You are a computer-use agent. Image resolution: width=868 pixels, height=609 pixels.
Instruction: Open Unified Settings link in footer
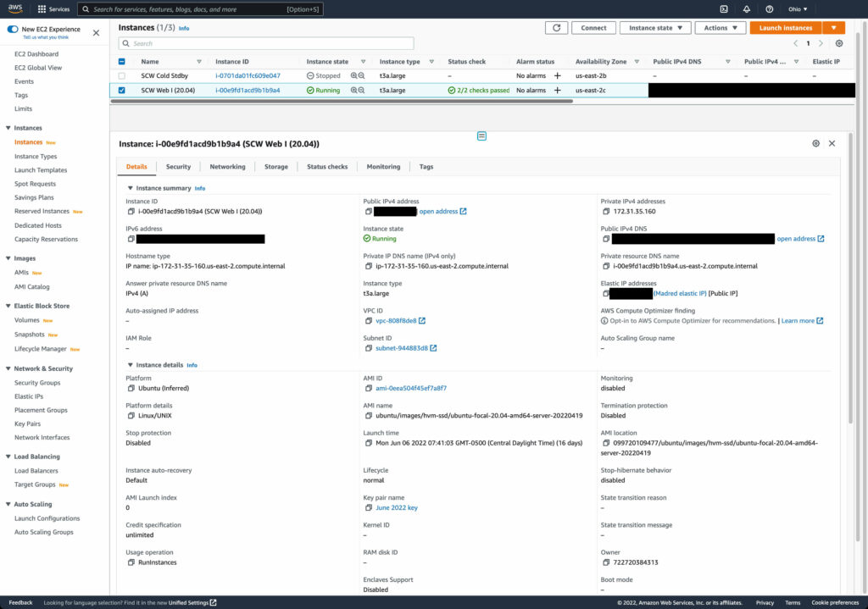192,602
